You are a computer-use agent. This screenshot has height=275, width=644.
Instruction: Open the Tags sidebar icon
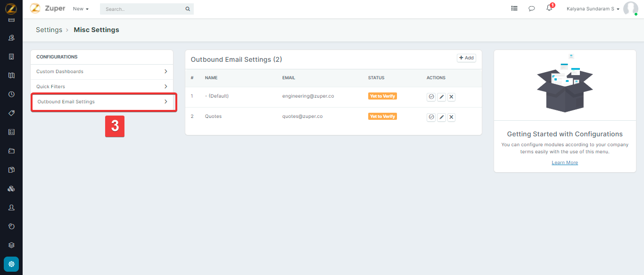[x=11, y=113]
